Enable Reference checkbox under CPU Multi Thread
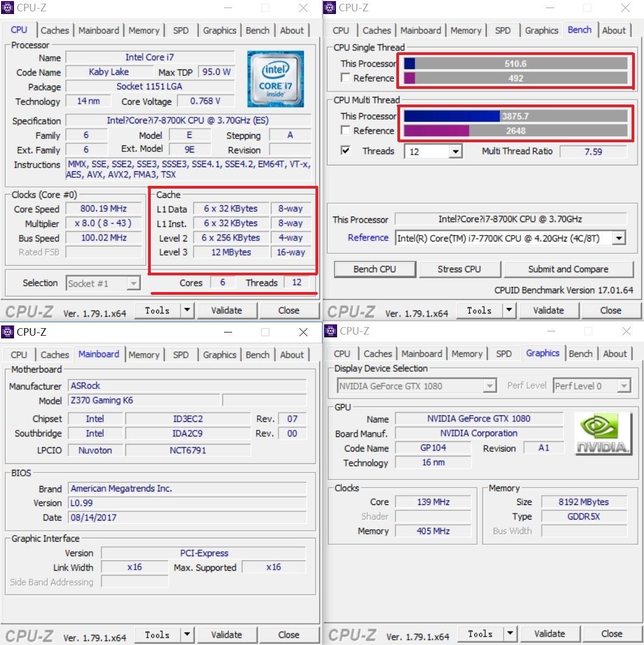 pyautogui.click(x=346, y=130)
